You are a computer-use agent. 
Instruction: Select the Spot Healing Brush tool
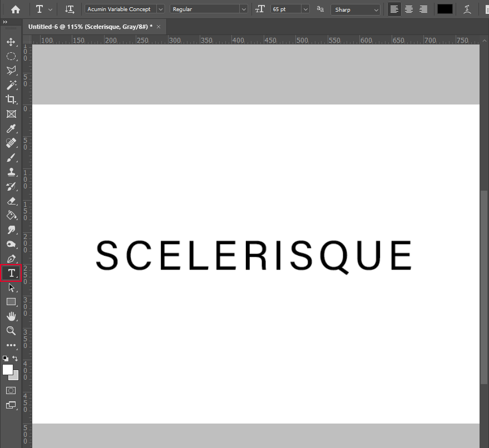coord(11,143)
